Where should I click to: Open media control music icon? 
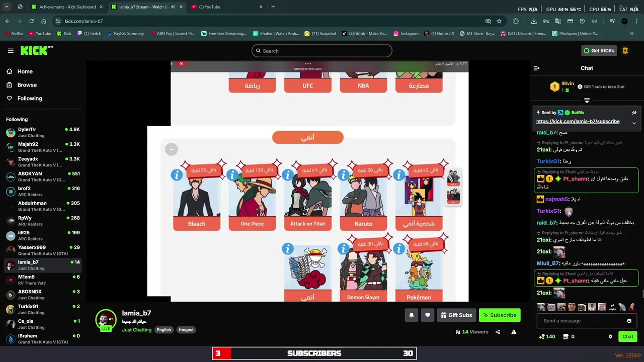coord(612,21)
